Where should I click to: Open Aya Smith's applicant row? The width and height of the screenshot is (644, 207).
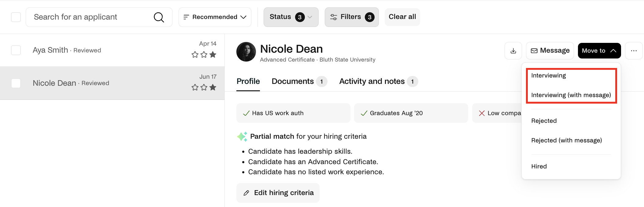[x=112, y=50]
